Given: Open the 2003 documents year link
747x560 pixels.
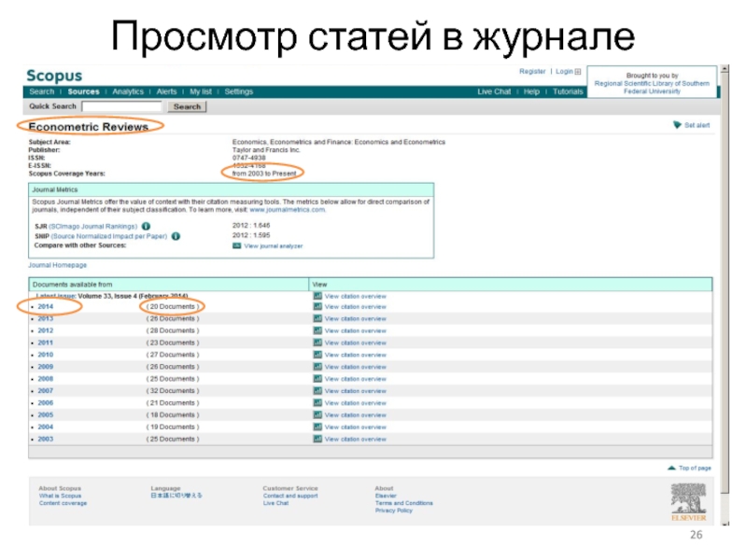Looking at the screenshot, I should click(x=45, y=439).
